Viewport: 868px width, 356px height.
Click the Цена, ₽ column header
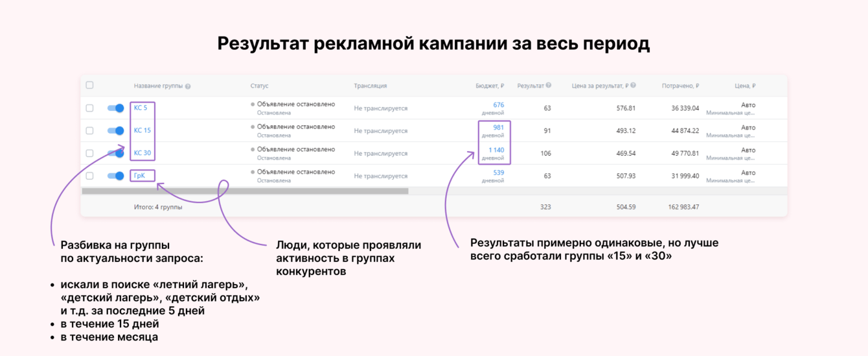745,86
